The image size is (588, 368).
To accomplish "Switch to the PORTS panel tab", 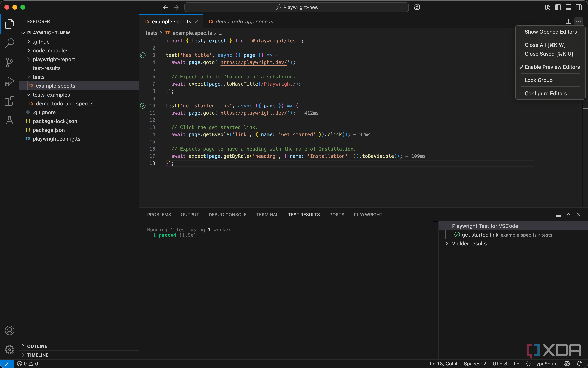I will tap(337, 215).
